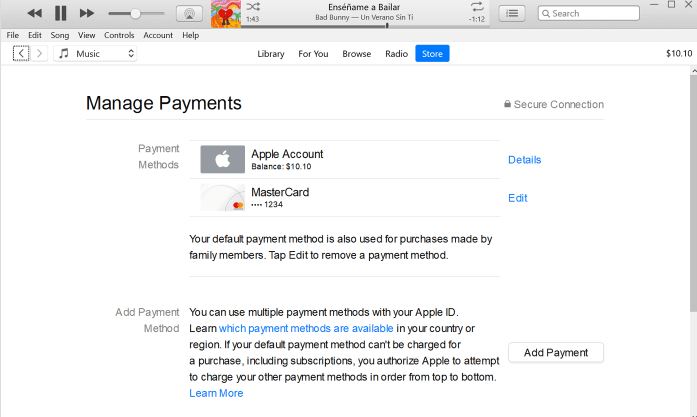
Task: Edit the MasterCard payment method
Action: (517, 198)
